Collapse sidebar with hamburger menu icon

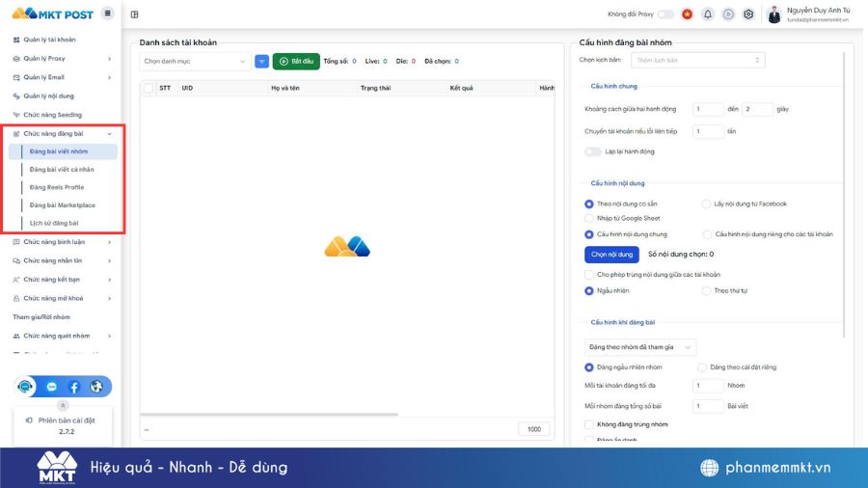coord(107,14)
